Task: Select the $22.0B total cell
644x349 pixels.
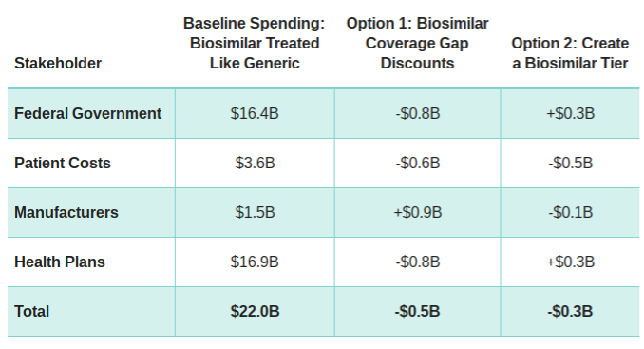Action: pyautogui.click(x=255, y=311)
